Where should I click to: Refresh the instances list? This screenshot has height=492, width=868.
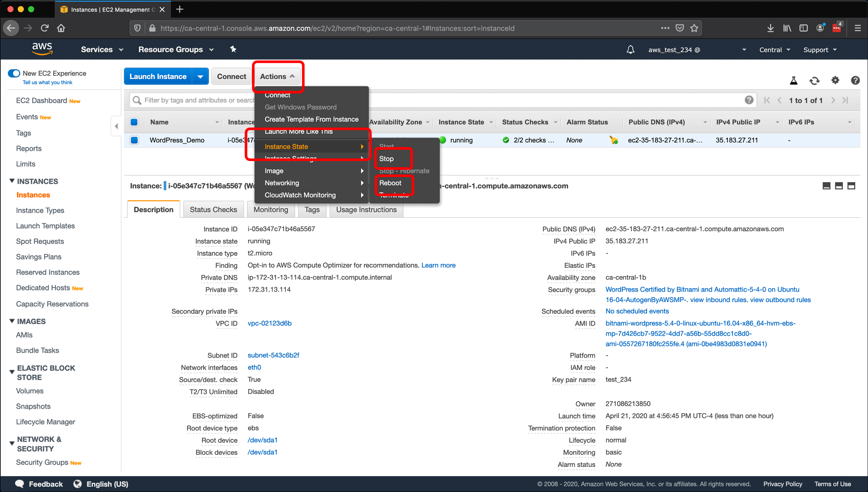814,81
